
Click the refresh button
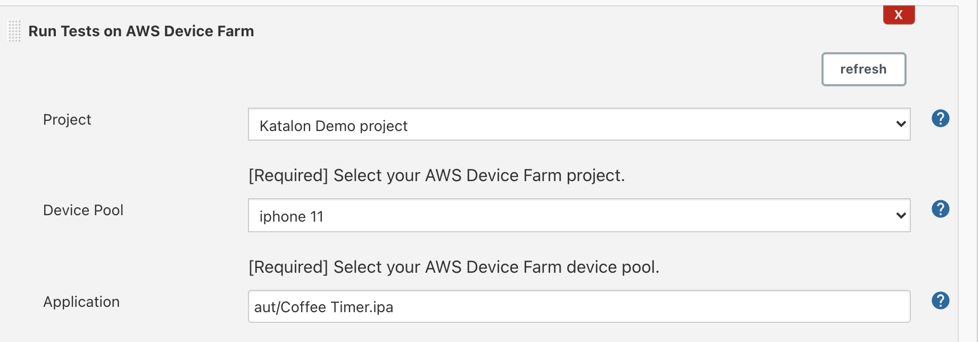pos(863,69)
